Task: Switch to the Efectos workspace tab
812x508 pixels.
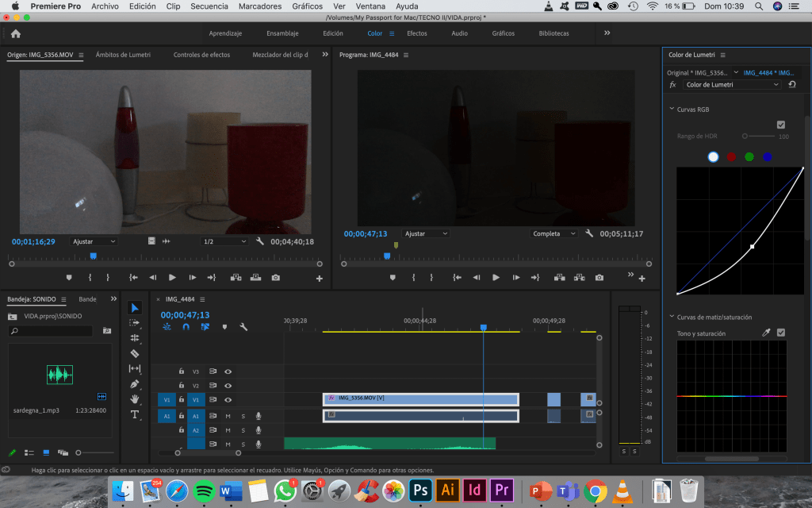Action: [x=416, y=33]
